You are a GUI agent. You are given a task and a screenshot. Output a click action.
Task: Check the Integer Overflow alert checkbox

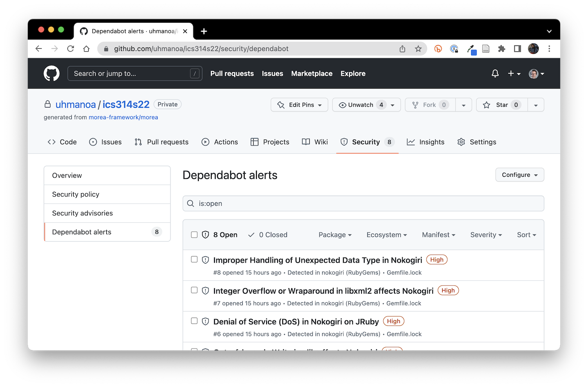[x=194, y=290]
